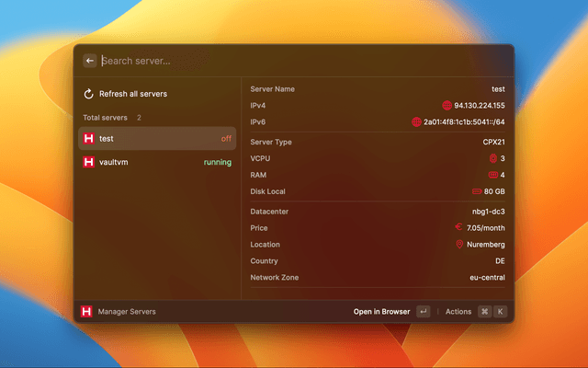Select the vaultvm running server
Image resolution: width=588 pixels, height=368 pixels.
pyautogui.click(x=156, y=162)
